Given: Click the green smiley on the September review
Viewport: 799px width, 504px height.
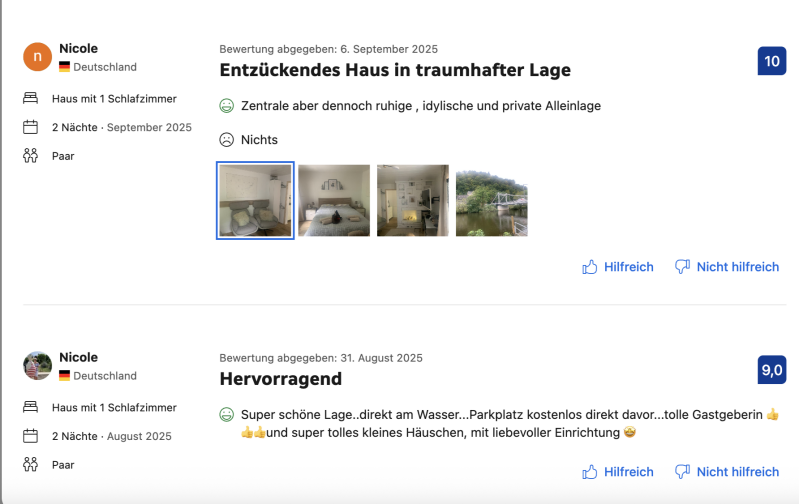Looking at the screenshot, I should click(x=227, y=106).
